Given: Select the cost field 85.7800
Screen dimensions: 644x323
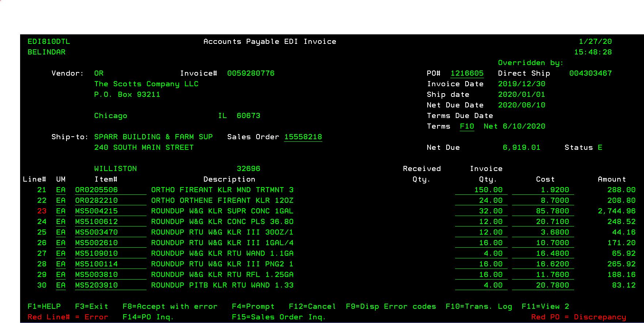Looking at the screenshot, I should point(552,211).
